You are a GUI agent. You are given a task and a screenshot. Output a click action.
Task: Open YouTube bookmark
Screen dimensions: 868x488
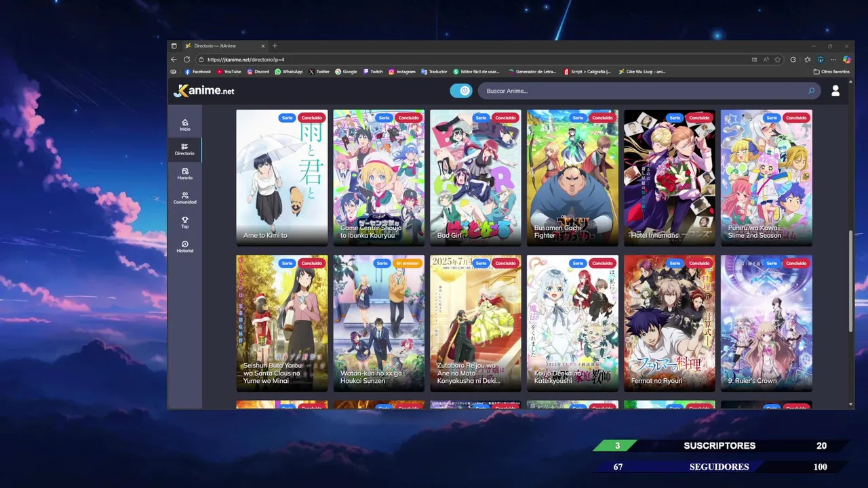click(229, 72)
